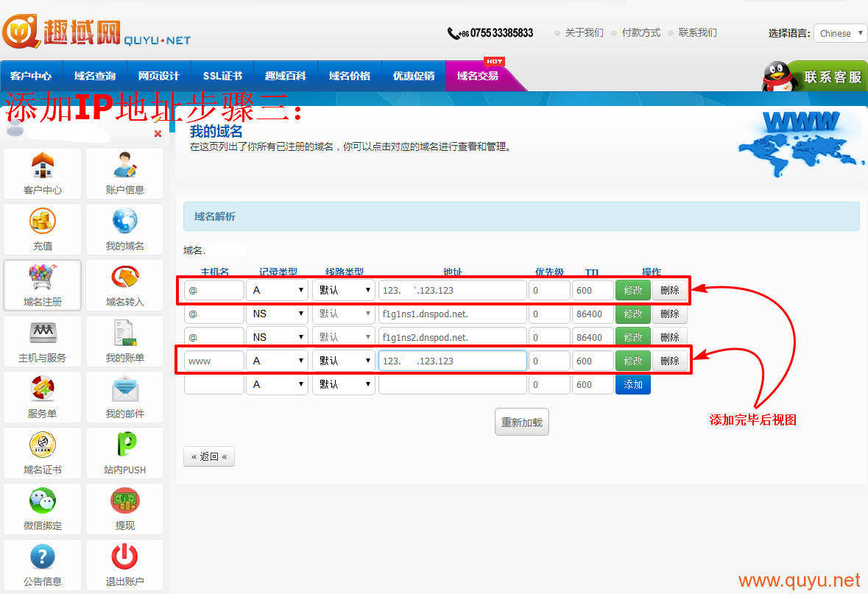Click the red X next to username
This screenshot has height=594, width=868.
[x=158, y=133]
